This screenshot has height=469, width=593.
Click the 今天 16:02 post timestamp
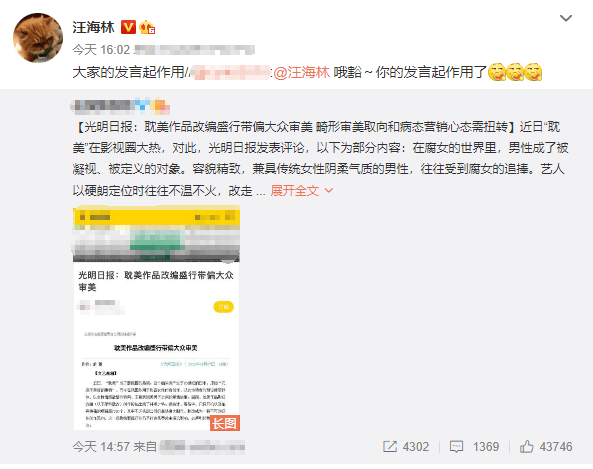101,50
